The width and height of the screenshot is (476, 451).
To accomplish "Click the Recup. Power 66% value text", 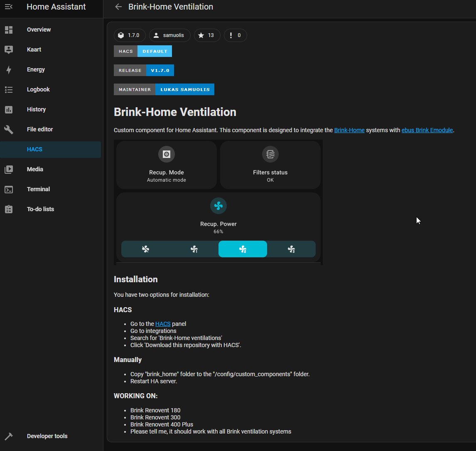I will 218,232.
